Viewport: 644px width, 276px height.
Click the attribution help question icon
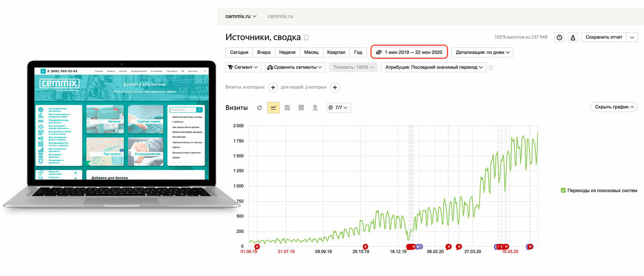point(491,68)
